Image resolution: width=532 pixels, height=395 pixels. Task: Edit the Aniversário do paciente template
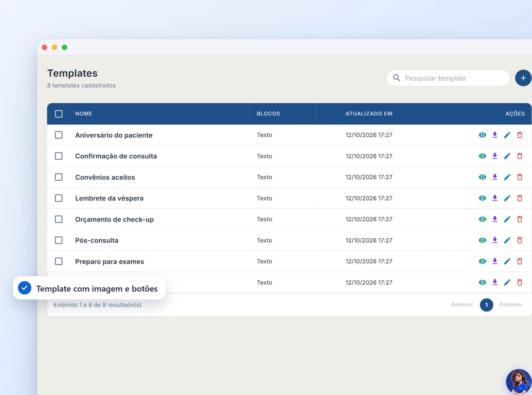click(507, 135)
